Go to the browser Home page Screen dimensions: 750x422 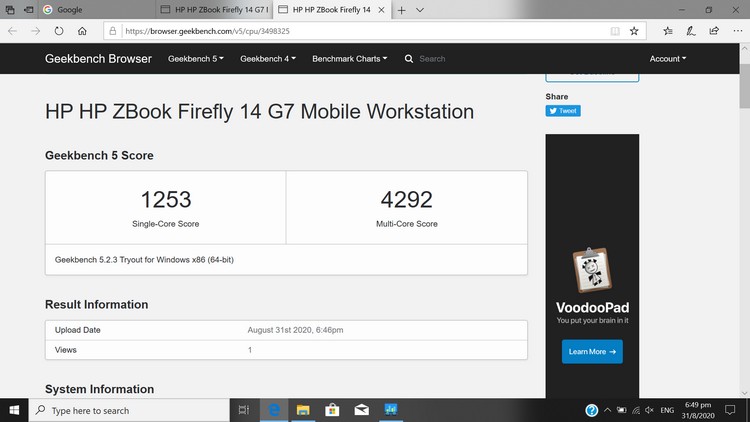[x=82, y=31]
